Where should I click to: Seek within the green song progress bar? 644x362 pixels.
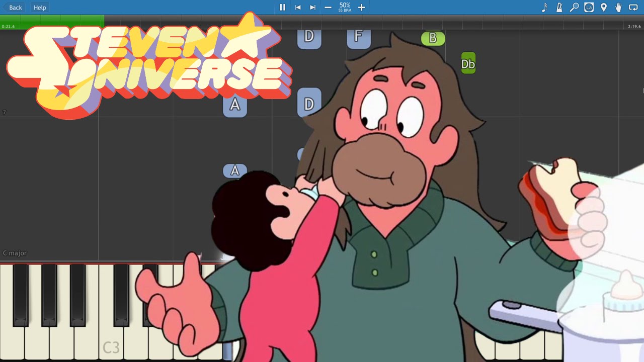[52, 22]
